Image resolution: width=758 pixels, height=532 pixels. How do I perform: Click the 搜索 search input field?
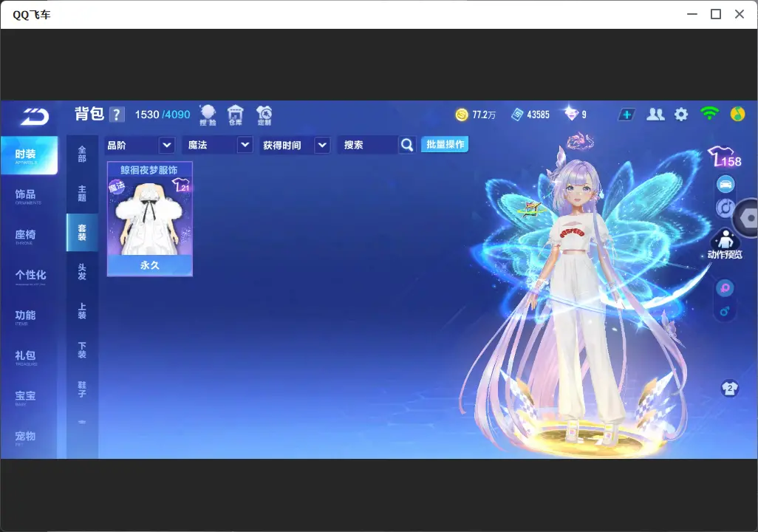[x=369, y=145]
